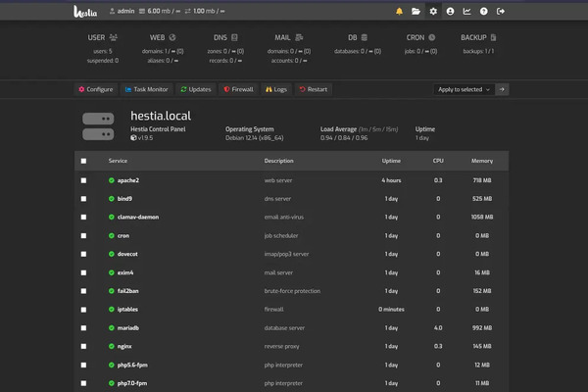Viewport: 588px width, 392px height.
Task: Click the php7.0-fpm green status icon
Action: (112, 383)
